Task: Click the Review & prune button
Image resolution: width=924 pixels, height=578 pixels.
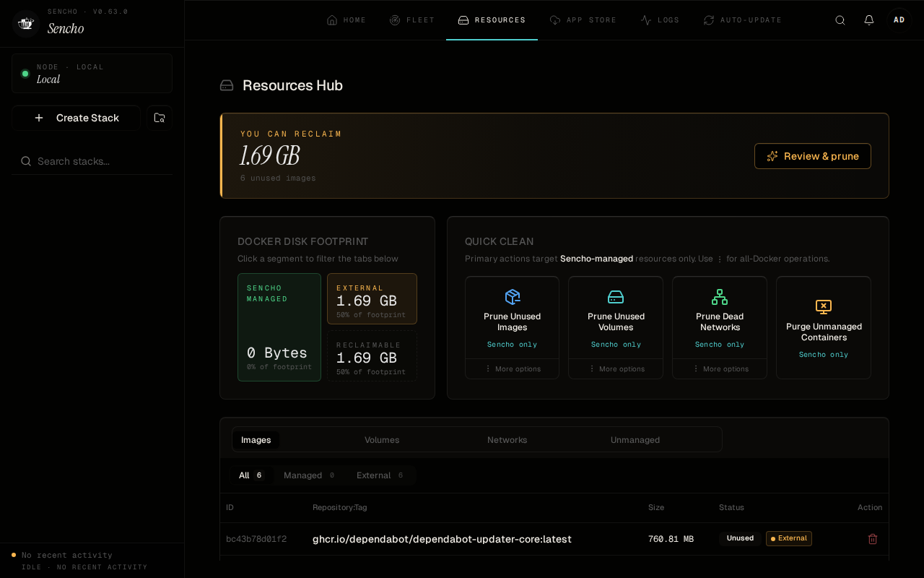Action: coord(813,156)
